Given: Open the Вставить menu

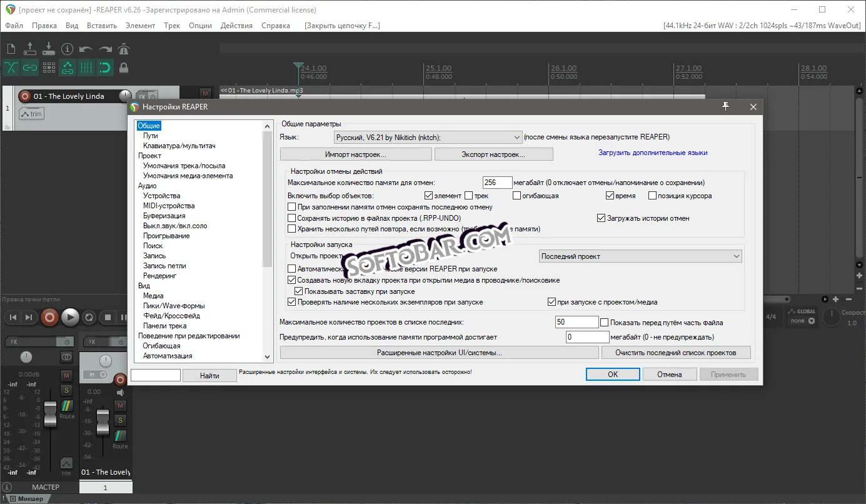Looking at the screenshot, I should click(102, 26).
